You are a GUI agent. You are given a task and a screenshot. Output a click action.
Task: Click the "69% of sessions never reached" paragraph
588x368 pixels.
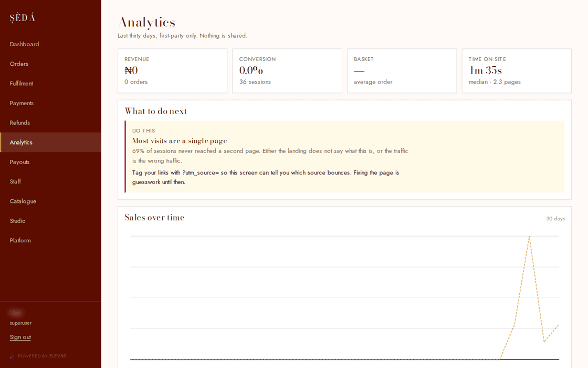[x=270, y=156]
